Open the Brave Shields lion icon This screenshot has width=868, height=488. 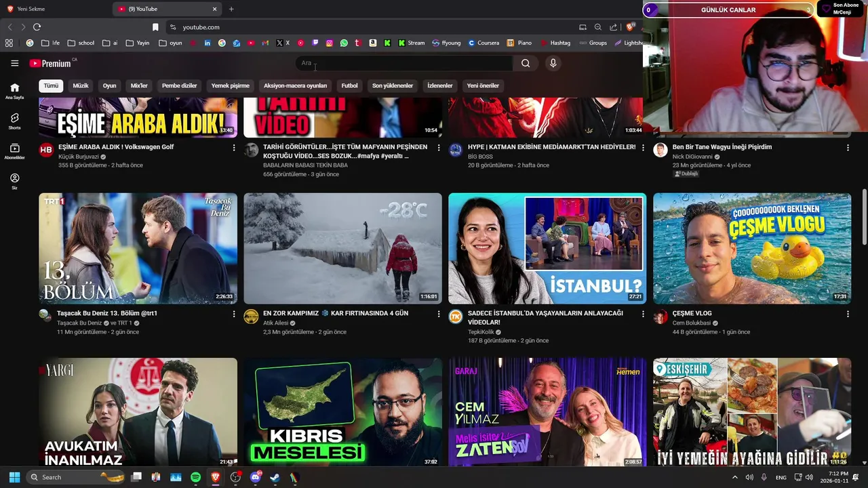click(630, 27)
